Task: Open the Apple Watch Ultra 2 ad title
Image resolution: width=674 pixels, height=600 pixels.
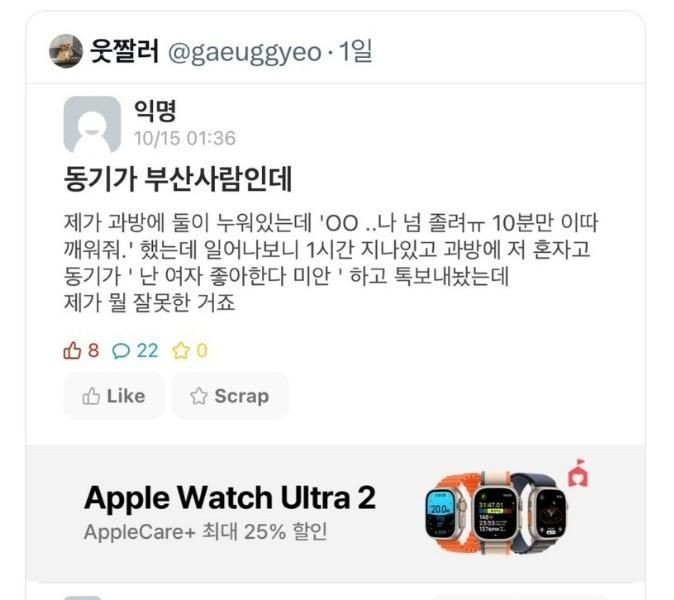Action: tap(230, 498)
